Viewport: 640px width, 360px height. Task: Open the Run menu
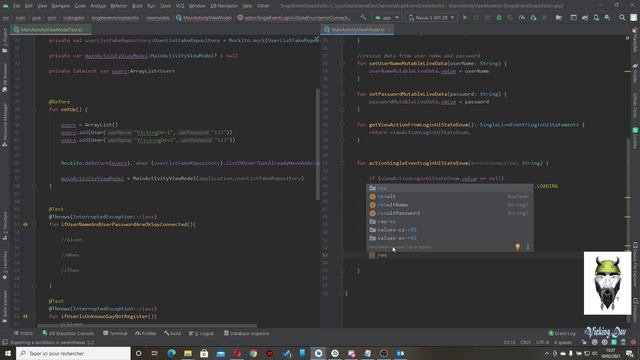click(x=151, y=6)
